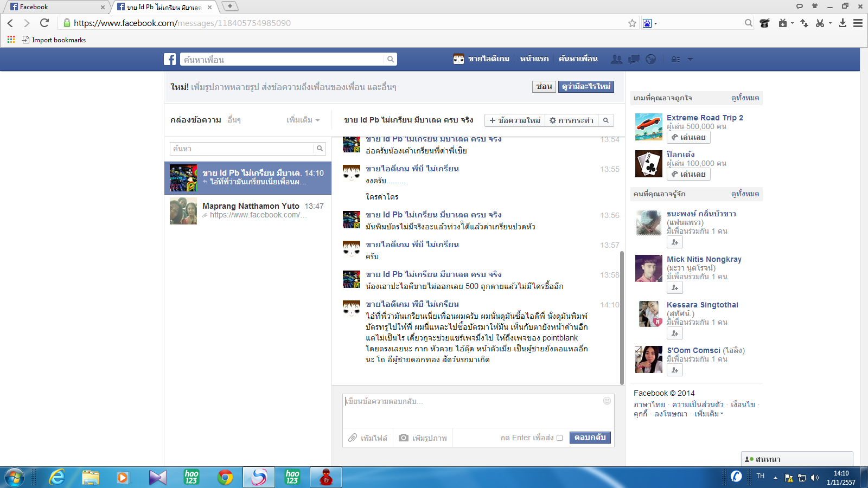The width and height of the screenshot is (868, 488).
Task: Open the browser downloads icon
Action: [843, 23]
